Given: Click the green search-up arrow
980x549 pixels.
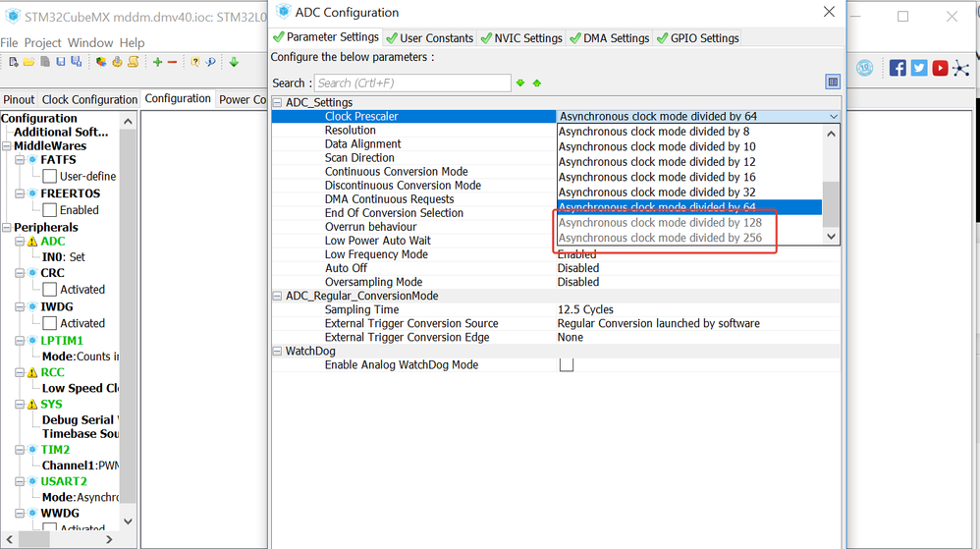Looking at the screenshot, I should 537,83.
